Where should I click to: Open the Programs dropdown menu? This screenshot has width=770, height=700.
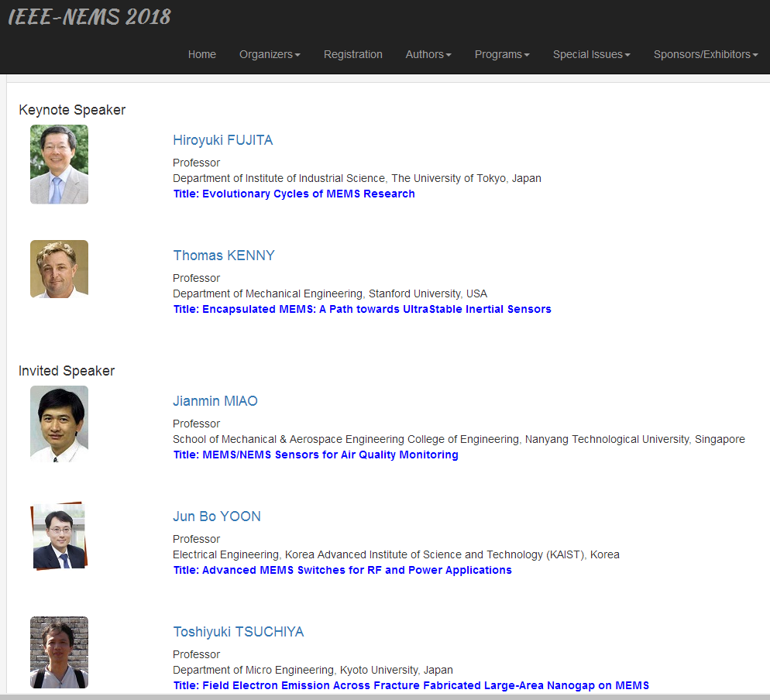(502, 54)
